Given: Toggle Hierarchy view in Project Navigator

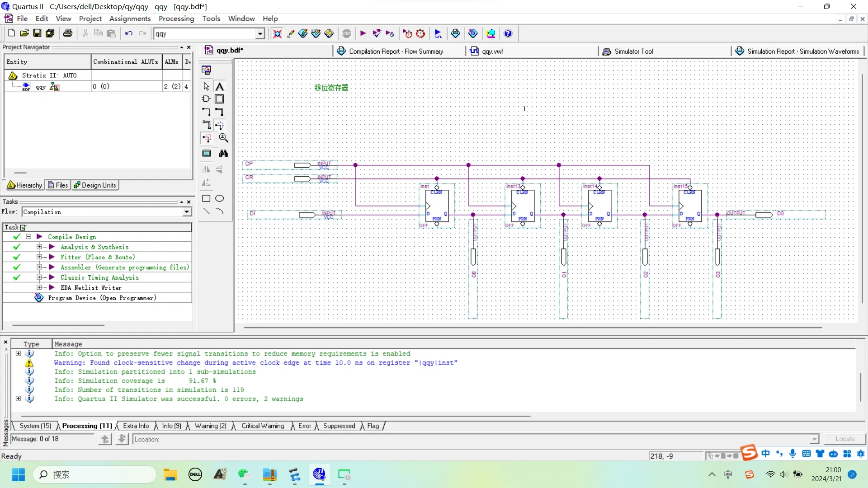Looking at the screenshot, I should pyautogui.click(x=25, y=185).
